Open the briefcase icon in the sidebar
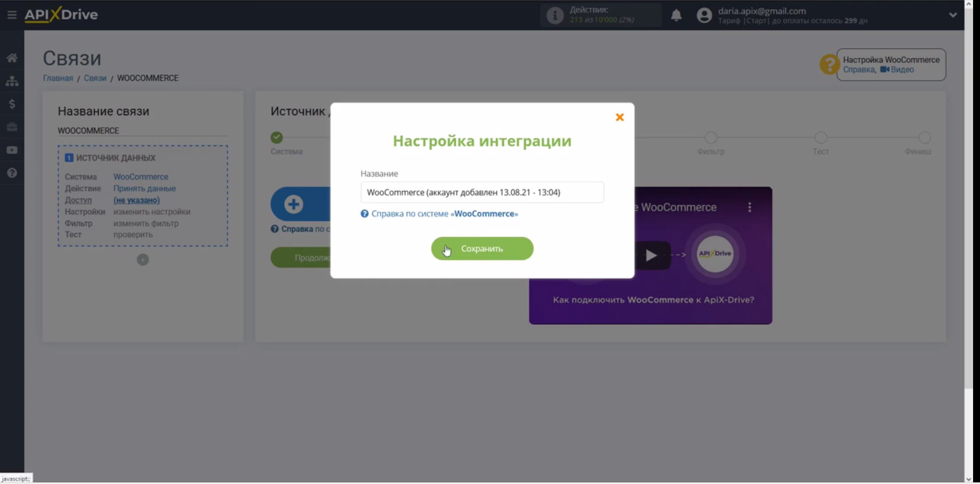Image resolution: width=980 pixels, height=484 pixels. pyautogui.click(x=12, y=127)
